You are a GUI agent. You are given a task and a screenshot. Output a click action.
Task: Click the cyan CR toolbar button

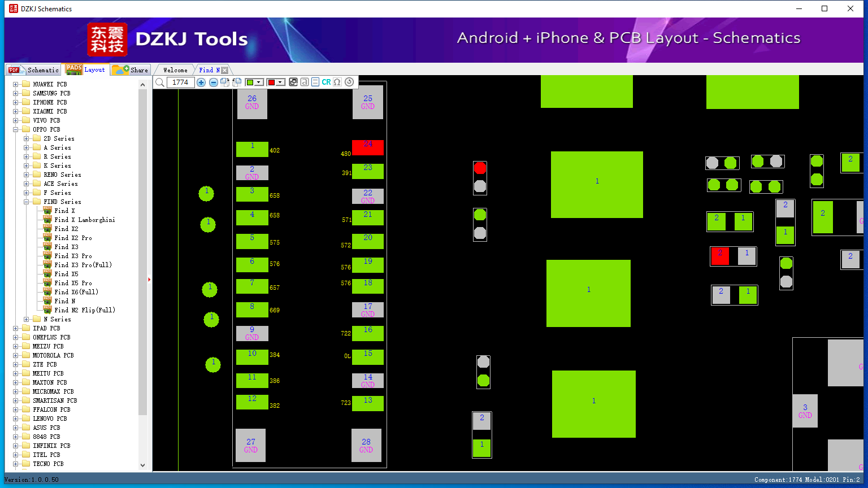[327, 82]
